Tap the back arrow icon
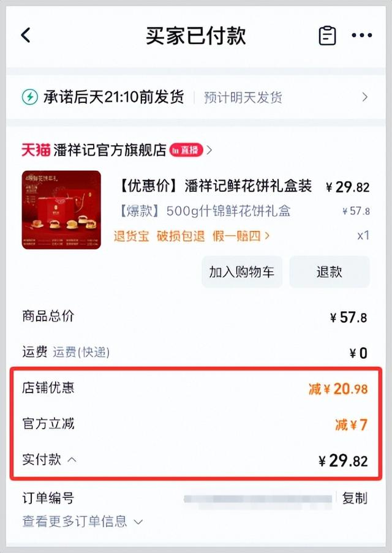 [26, 36]
